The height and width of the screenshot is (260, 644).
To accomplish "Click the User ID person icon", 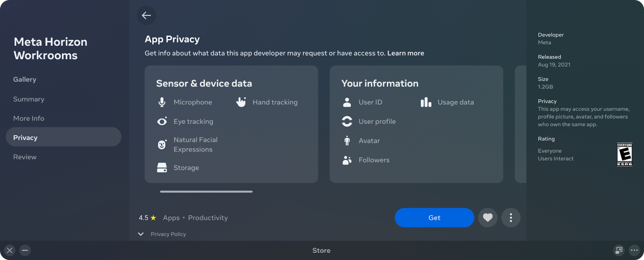I will pyautogui.click(x=347, y=102).
